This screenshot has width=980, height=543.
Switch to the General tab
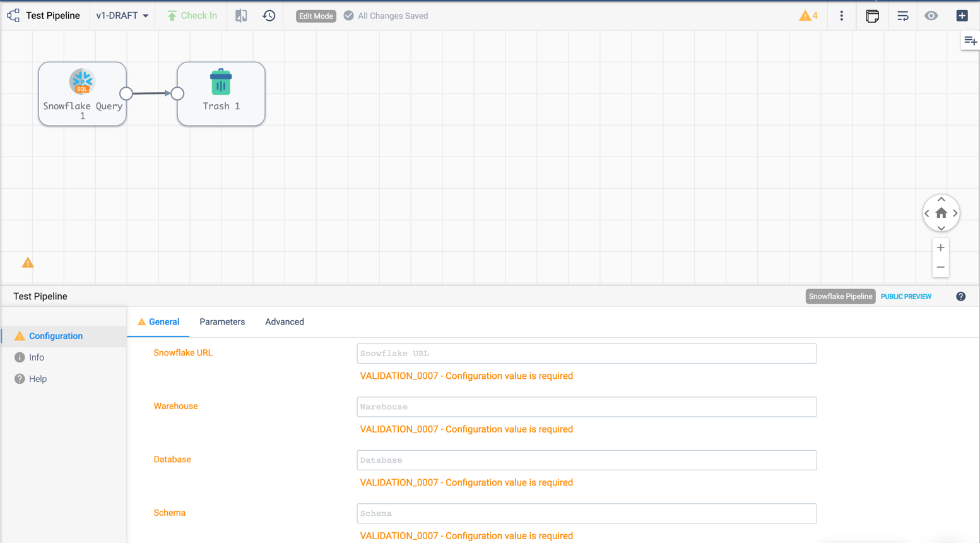158,322
